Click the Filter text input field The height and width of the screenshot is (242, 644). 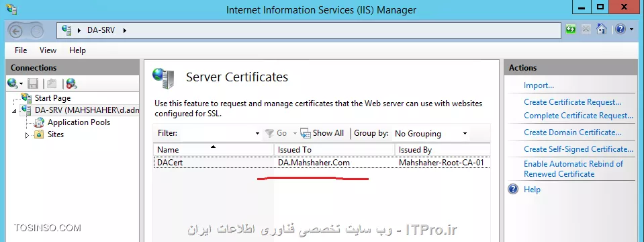point(217,133)
